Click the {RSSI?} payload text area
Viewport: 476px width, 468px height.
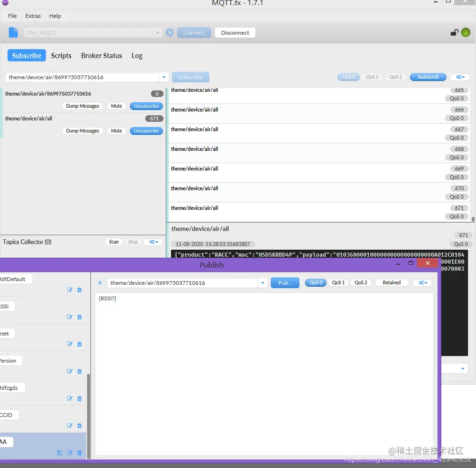click(264, 374)
